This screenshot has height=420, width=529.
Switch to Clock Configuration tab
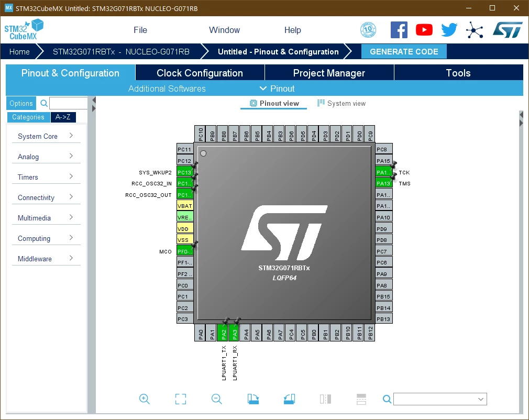click(200, 73)
